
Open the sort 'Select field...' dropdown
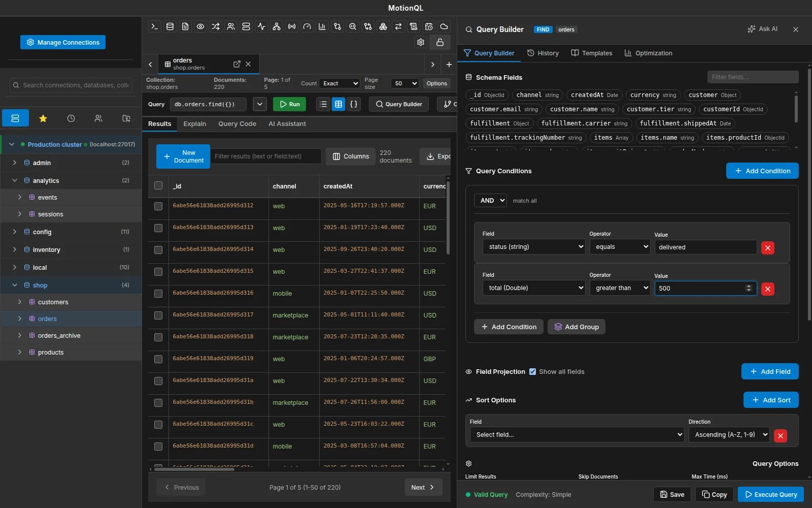point(577,435)
